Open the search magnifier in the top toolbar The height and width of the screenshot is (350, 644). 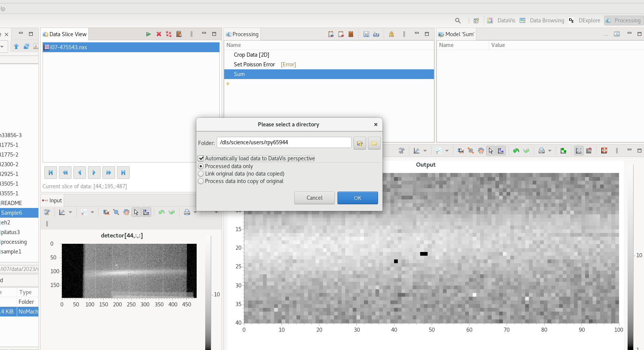pyautogui.click(x=458, y=21)
